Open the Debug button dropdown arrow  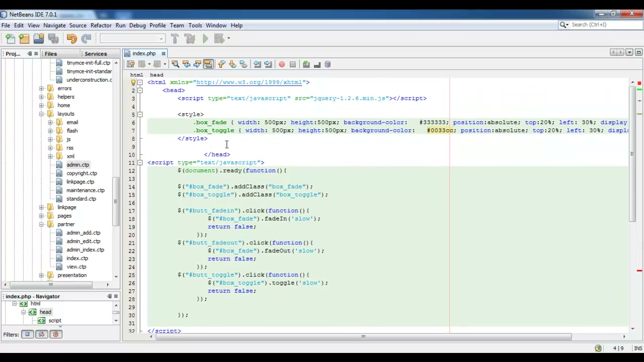tap(228, 38)
